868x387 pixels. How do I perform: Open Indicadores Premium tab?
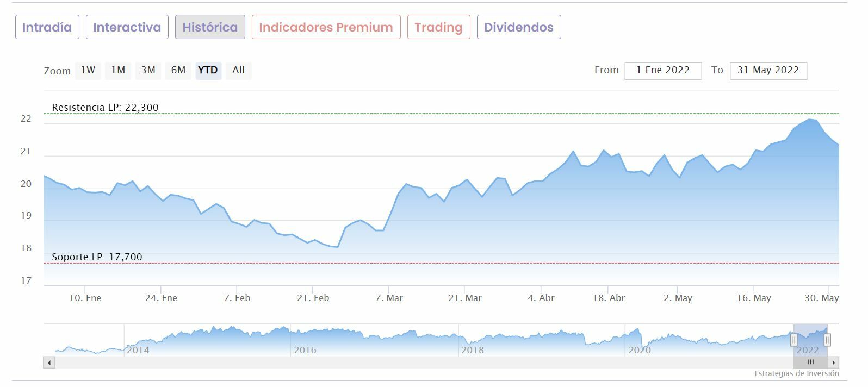point(326,27)
